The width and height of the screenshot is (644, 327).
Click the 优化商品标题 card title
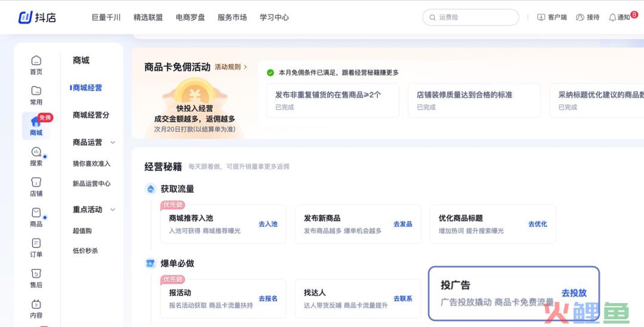pyautogui.click(x=461, y=218)
